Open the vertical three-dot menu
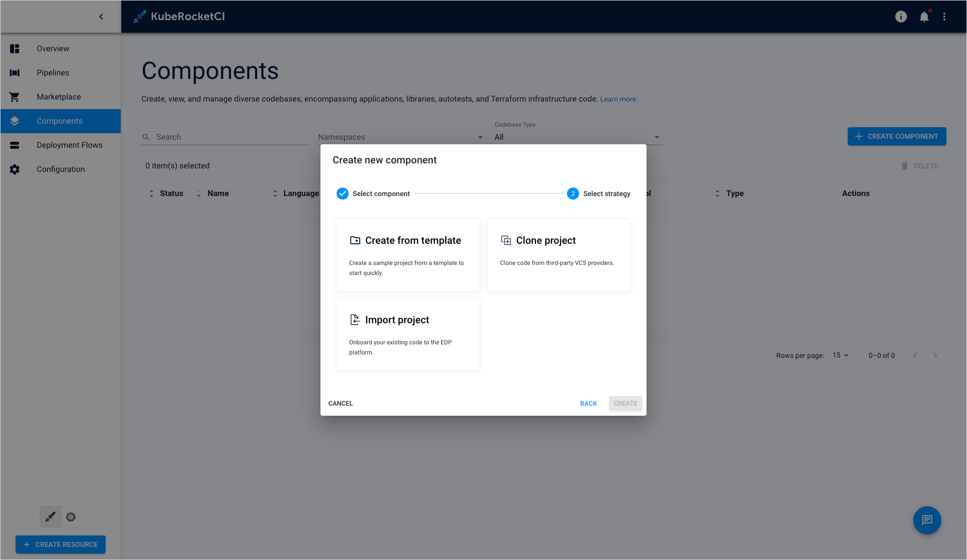 944,17
